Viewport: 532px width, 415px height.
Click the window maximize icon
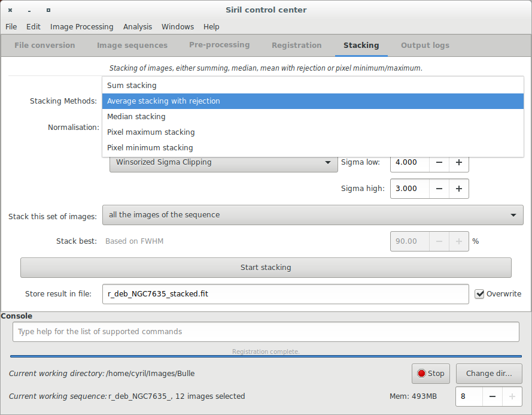[x=48, y=10]
